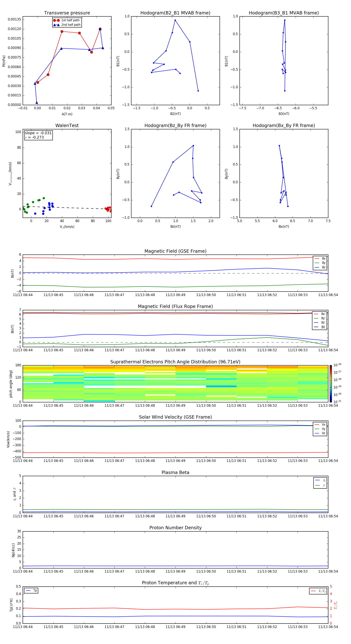The width and height of the screenshot is (351, 644).
Task: Click the 'Np(#/cc)' axis label
Action: coord(13,550)
